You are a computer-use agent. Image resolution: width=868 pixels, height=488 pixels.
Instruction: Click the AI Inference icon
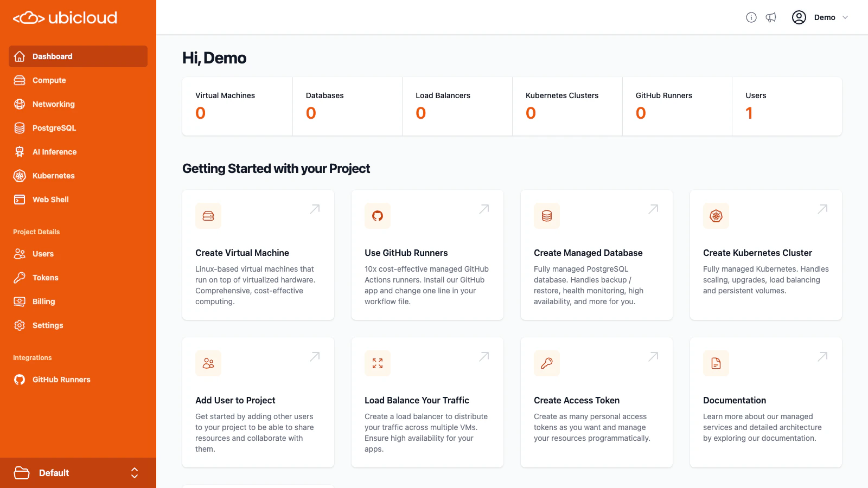tap(20, 152)
